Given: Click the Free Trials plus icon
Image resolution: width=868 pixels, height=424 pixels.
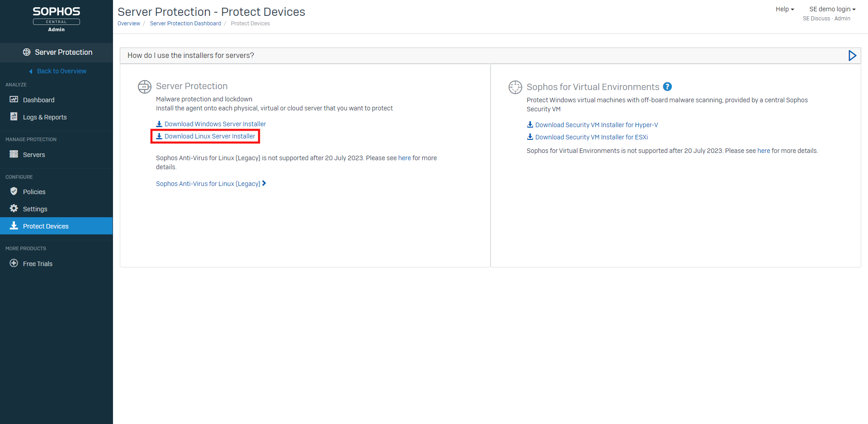Looking at the screenshot, I should tap(14, 263).
